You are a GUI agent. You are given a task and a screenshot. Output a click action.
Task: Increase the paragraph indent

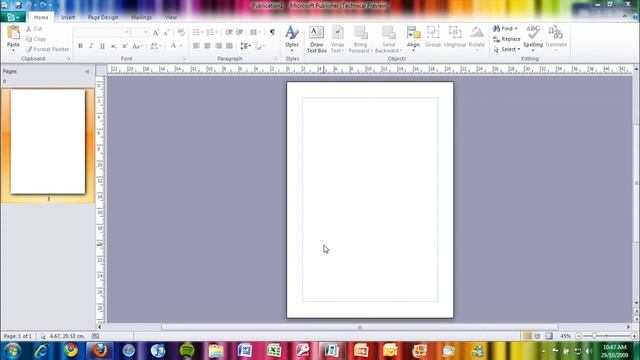(x=240, y=32)
